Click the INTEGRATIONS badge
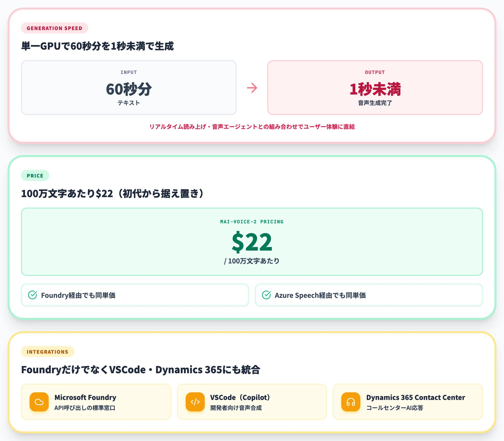 point(47,352)
